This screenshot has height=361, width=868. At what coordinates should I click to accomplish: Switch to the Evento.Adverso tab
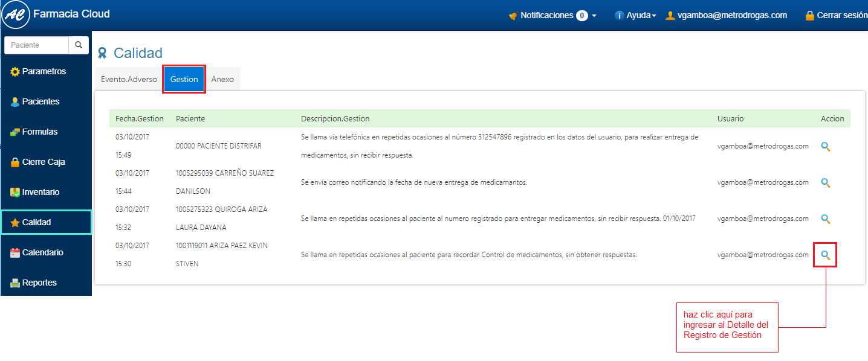click(129, 79)
